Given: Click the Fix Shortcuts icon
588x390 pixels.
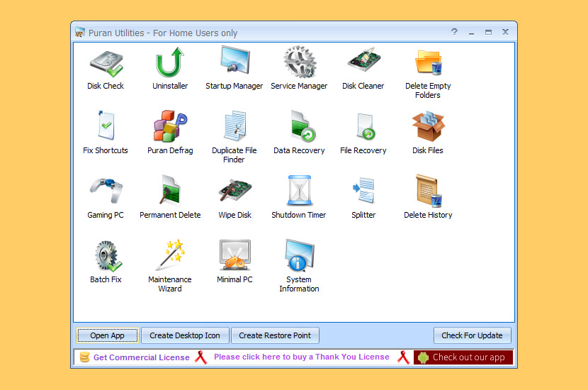Looking at the screenshot, I should click(x=106, y=125).
